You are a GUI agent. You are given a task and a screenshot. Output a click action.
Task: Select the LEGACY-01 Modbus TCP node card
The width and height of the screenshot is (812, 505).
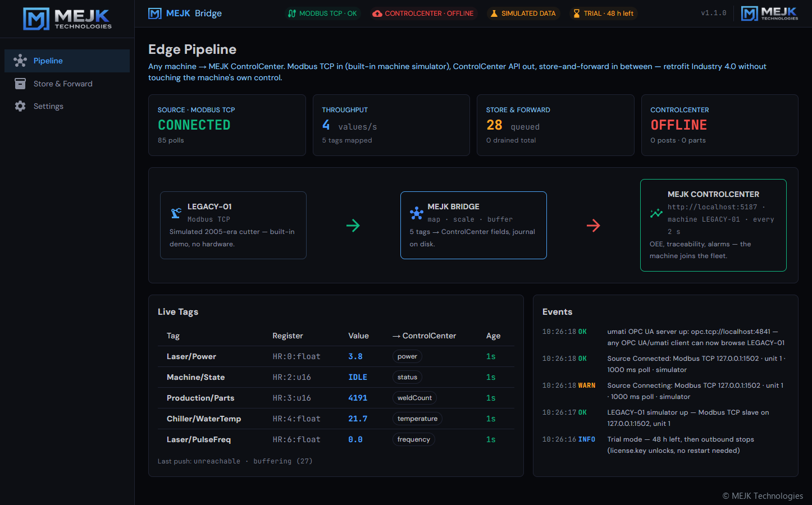pyautogui.click(x=233, y=225)
